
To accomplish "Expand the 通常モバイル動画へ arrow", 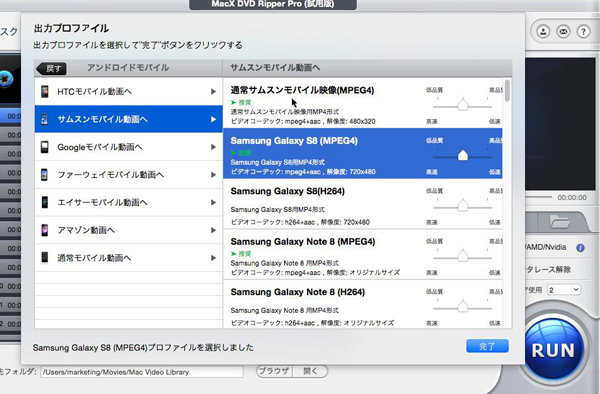I will click(213, 258).
